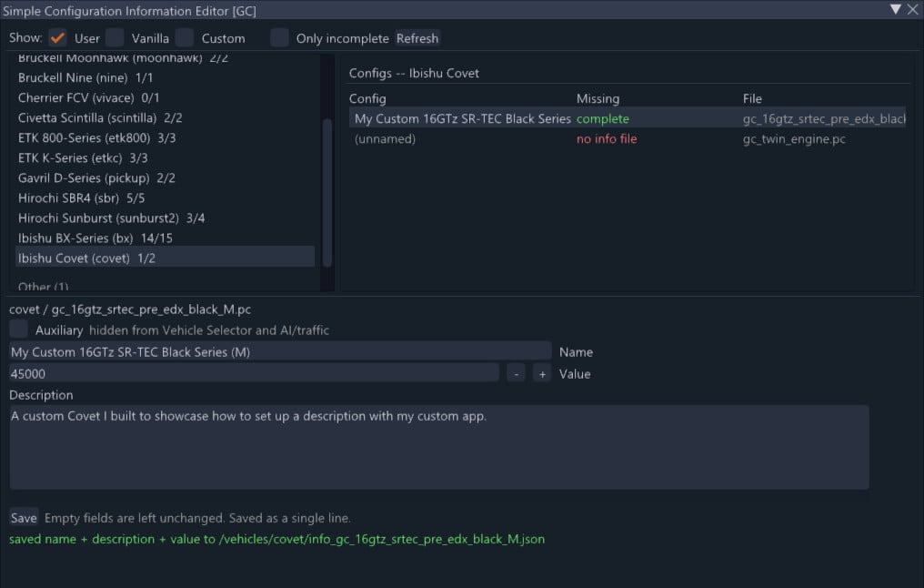Click the Save button
This screenshot has height=588, width=924.
[24, 518]
